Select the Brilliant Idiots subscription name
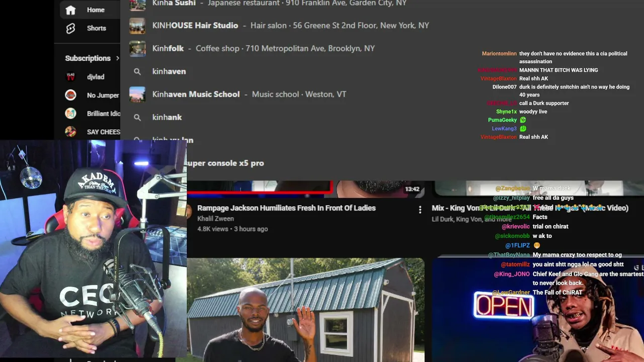644x362 pixels. [103, 114]
